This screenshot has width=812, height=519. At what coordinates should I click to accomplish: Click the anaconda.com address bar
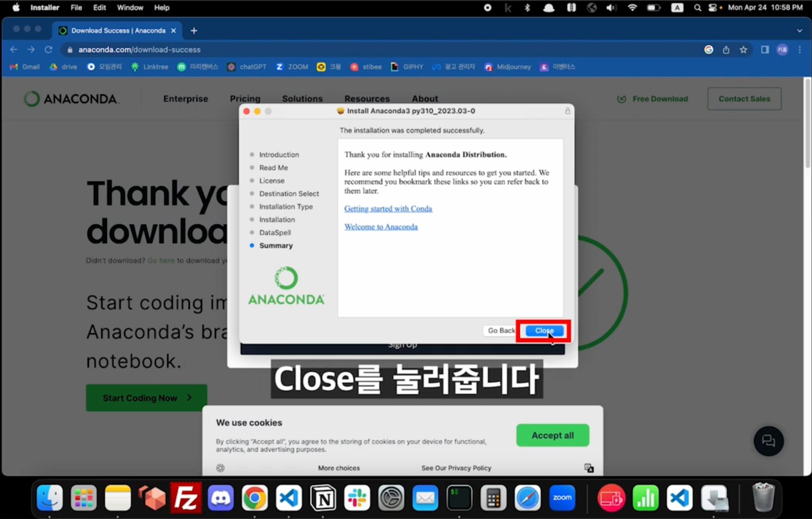[381, 49]
